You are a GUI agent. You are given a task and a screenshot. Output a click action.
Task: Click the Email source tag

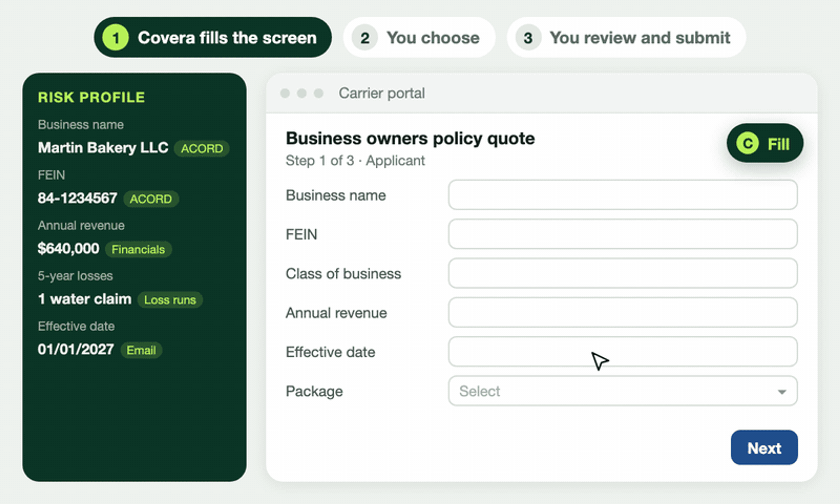pyautogui.click(x=141, y=350)
